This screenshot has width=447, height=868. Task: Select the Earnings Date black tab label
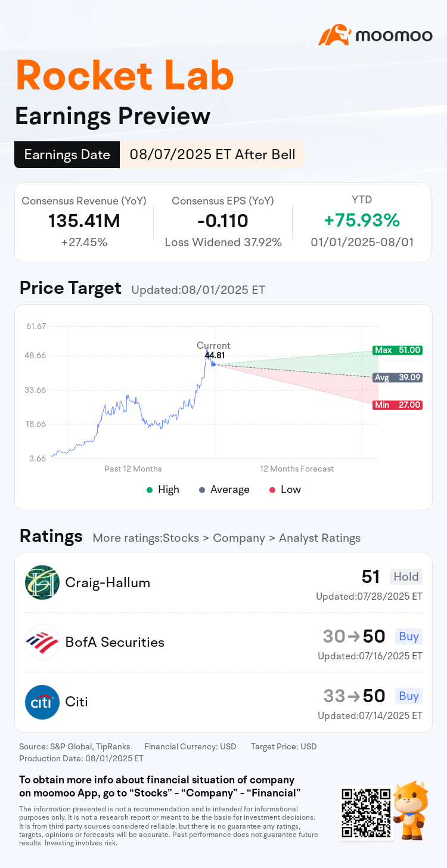[x=67, y=155]
